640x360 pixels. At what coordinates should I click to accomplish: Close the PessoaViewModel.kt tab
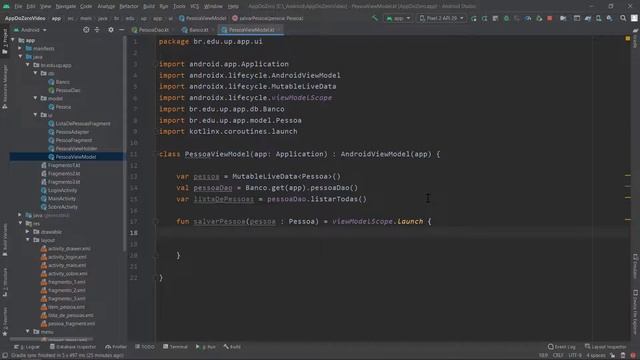click(x=279, y=30)
